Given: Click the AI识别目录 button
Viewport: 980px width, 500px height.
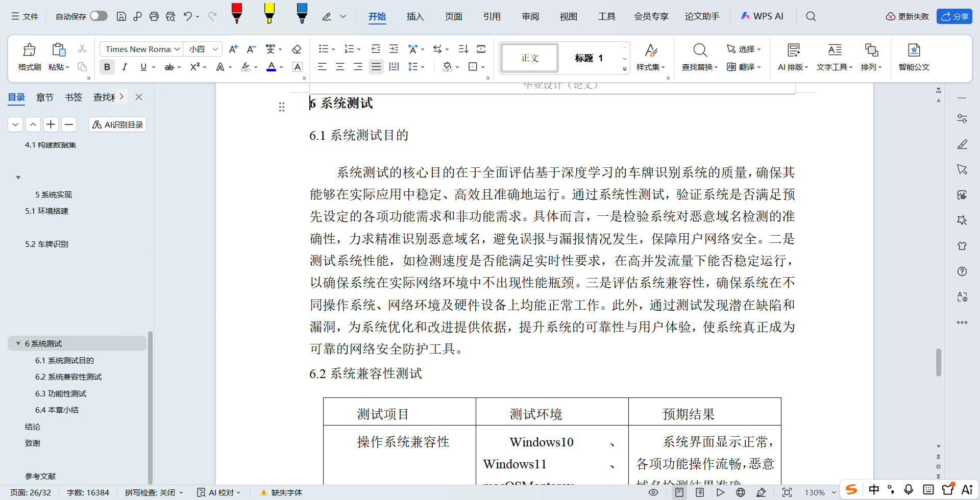Looking at the screenshot, I should click(117, 124).
